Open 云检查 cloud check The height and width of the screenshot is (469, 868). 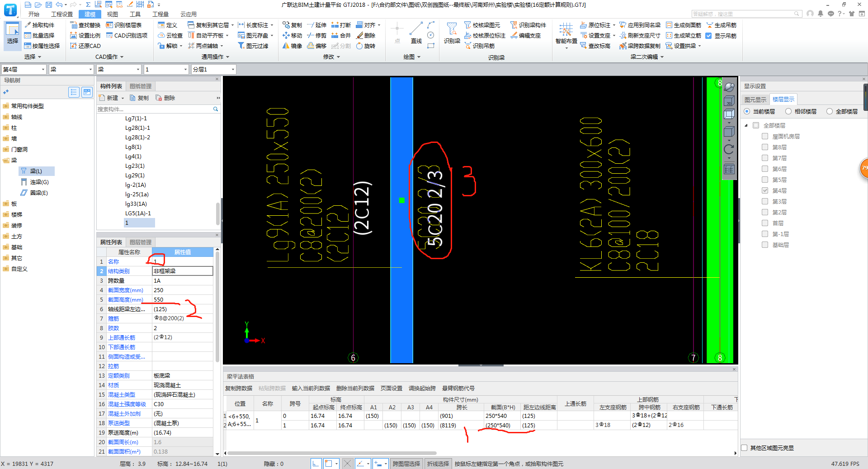tap(170, 35)
